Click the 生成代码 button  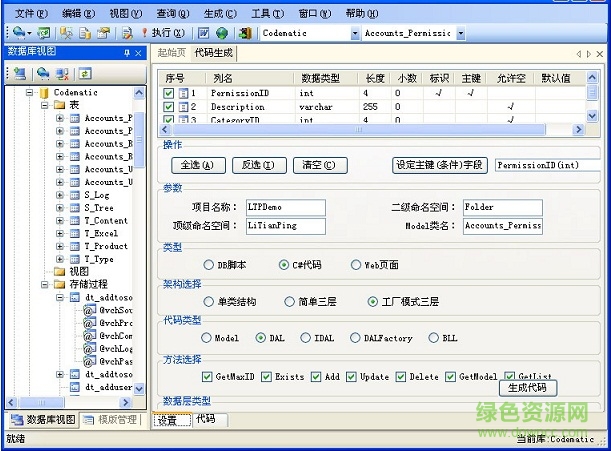(528, 388)
